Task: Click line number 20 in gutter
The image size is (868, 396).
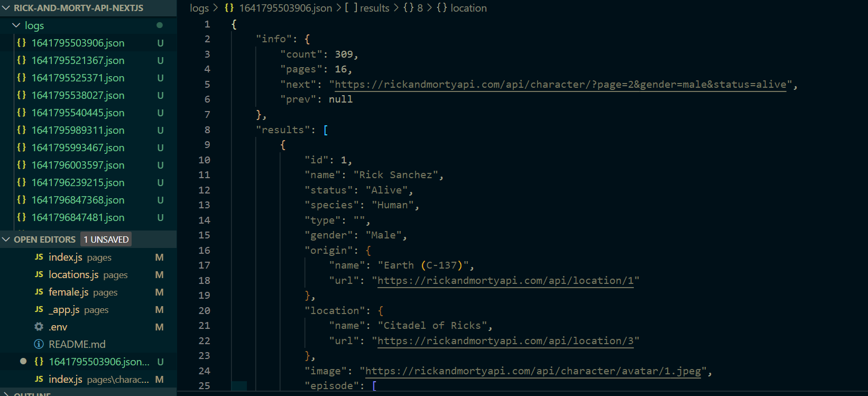Action: tap(204, 310)
